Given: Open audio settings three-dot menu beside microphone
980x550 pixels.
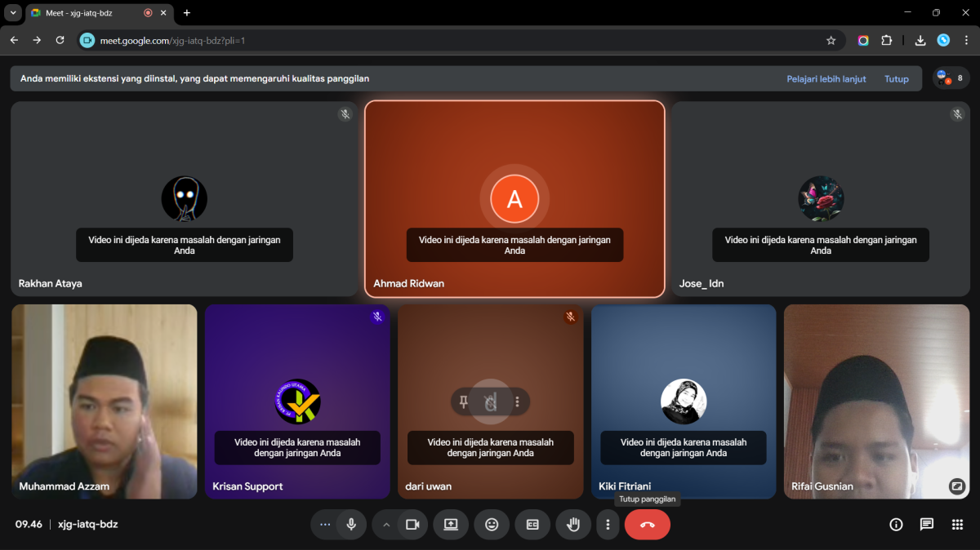Looking at the screenshot, I should (x=325, y=525).
